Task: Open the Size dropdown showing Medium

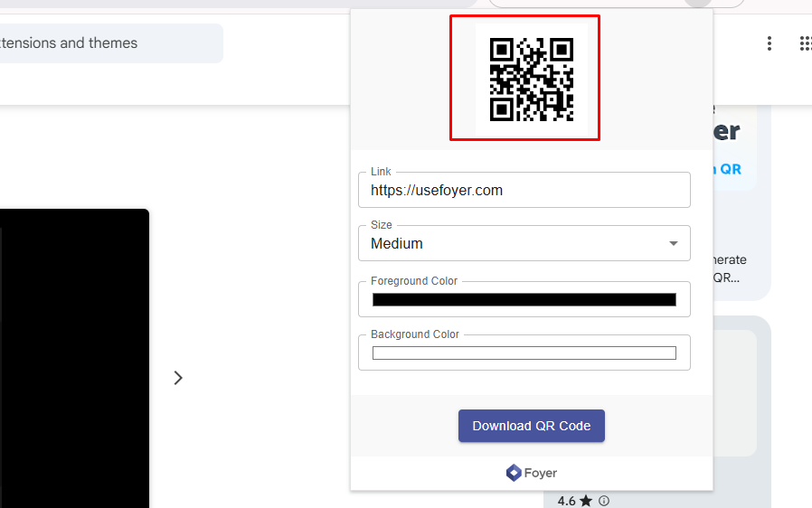Action: tap(524, 243)
